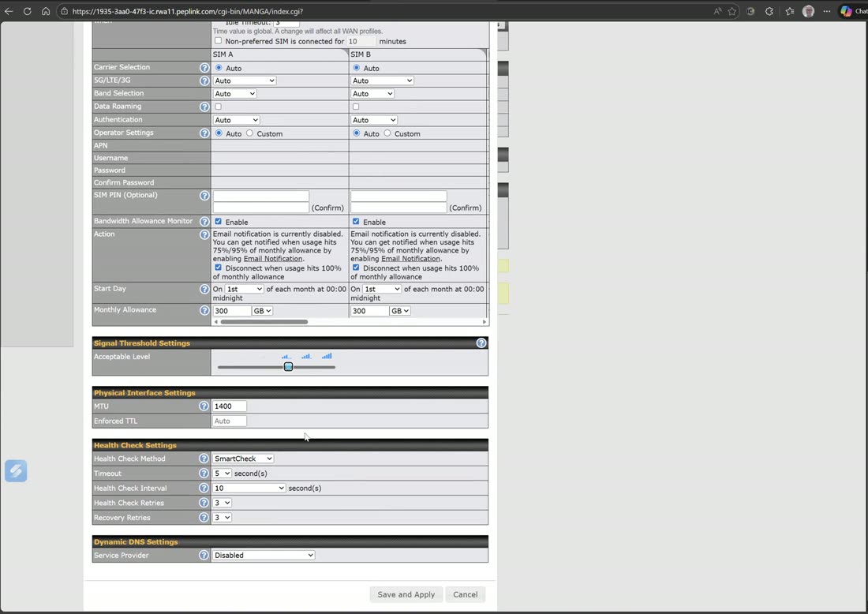Open Signal Threshold Settings help icon

tap(481, 343)
